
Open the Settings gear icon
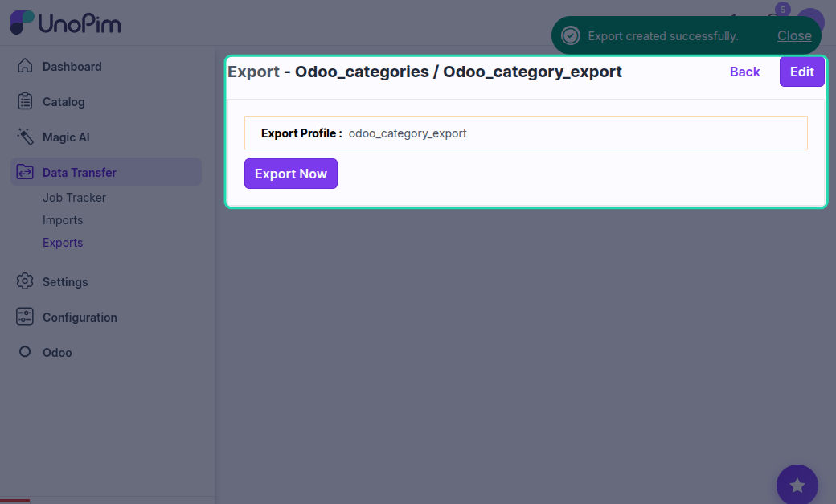[x=25, y=281]
